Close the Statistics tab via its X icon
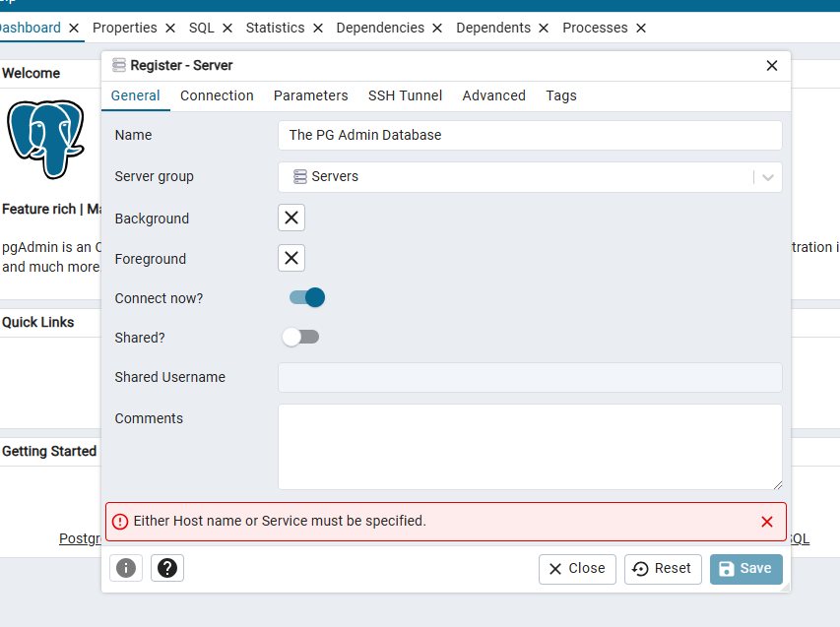Image resolution: width=840 pixels, height=627 pixels. click(318, 29)
